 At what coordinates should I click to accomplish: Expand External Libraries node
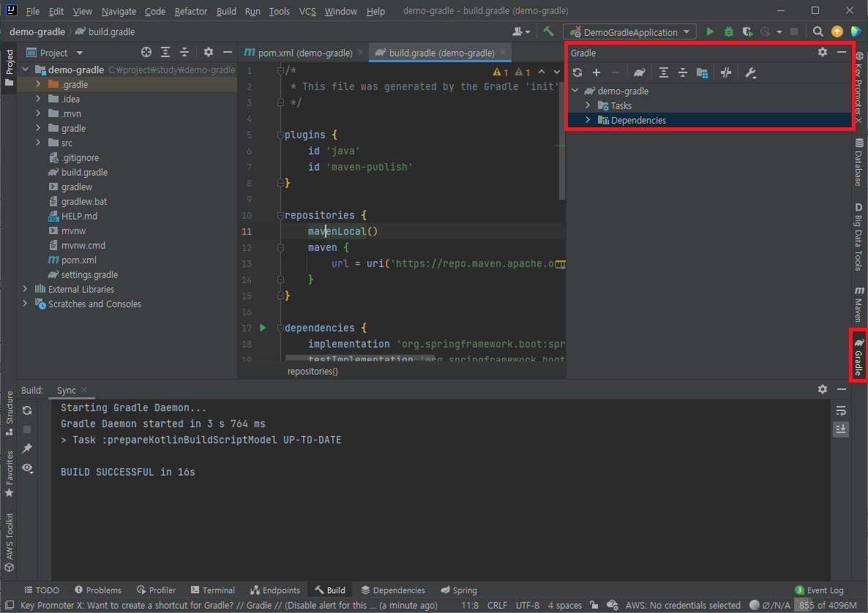25,289
